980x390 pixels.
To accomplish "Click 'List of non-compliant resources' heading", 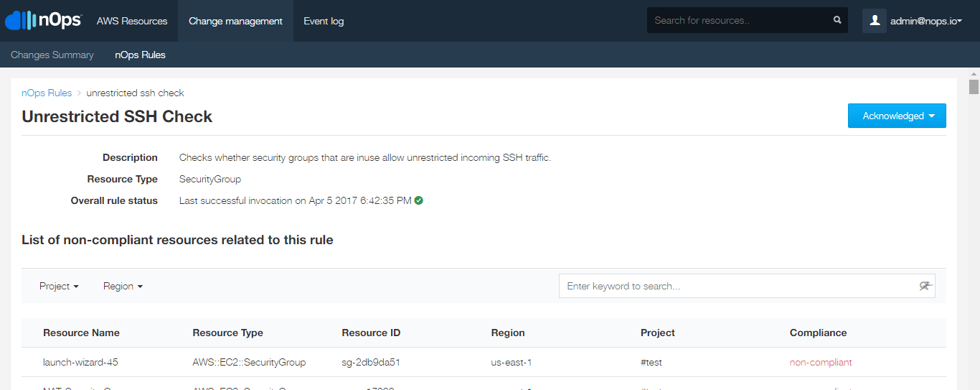I will [177, 240].
